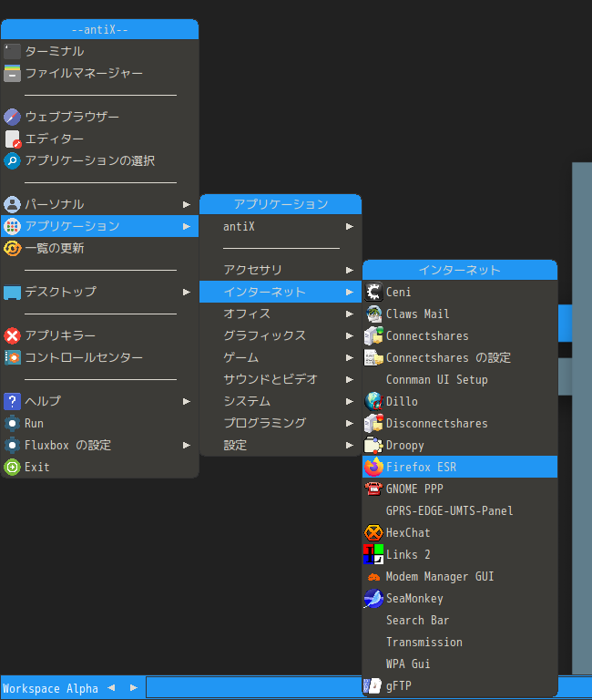
Task: Expand the グラフィックス submenu arrow
Action: (x=350, y=335)
